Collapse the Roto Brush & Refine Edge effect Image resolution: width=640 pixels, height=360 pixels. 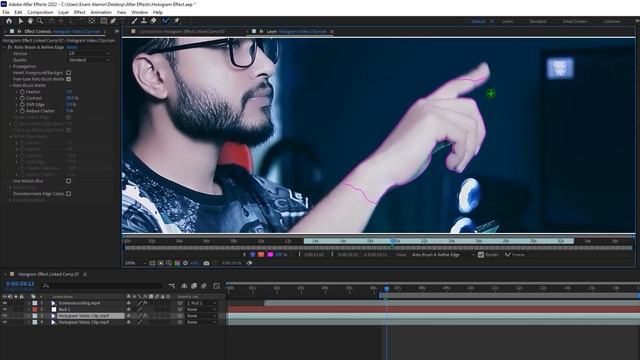pos(4,47)
